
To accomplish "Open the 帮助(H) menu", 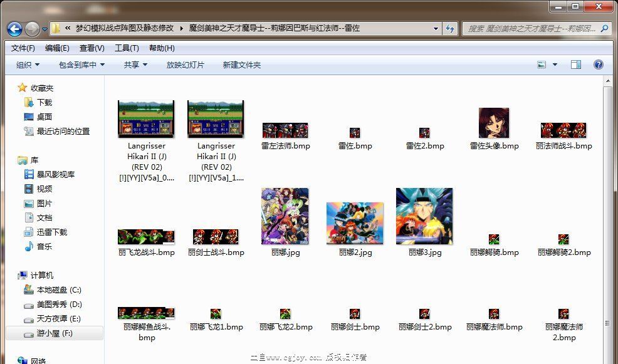I will coord(162,48).
